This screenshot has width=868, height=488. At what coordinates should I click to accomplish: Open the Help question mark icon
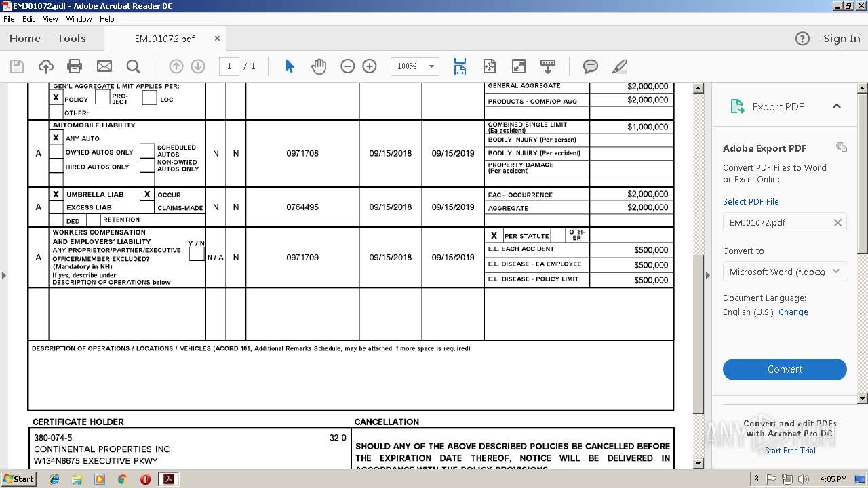(x=802, y=39)
